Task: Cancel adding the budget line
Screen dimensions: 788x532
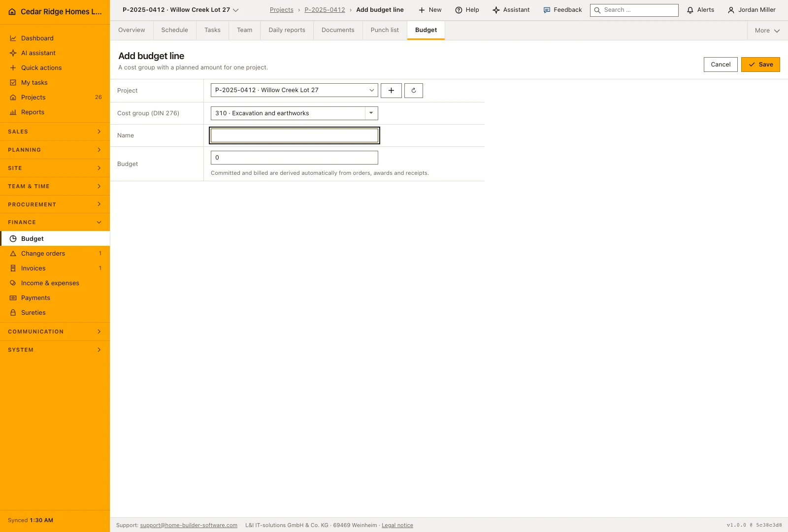Action: click(721, 65)
